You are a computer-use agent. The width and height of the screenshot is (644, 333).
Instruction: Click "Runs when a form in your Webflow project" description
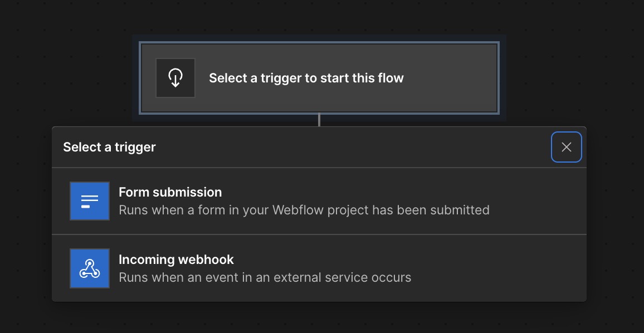pos(304,210)
